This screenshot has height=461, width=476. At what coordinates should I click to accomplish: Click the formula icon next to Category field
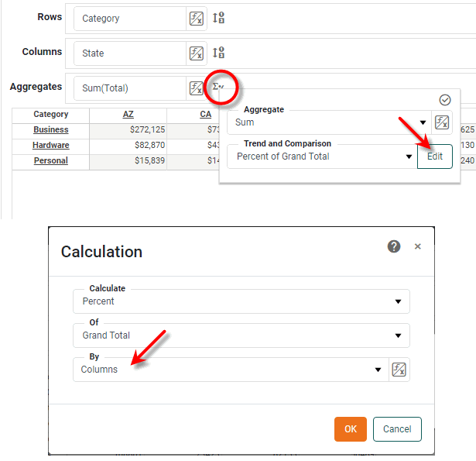pyautogui.click(x=197, y=19)
